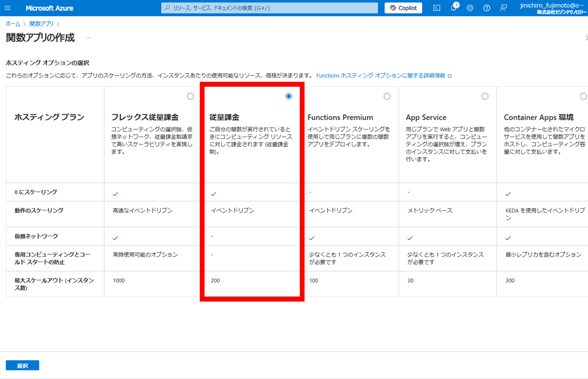Screen dimensions: 588x379
Task: Open the help panel
Action: tap(486, 8)
